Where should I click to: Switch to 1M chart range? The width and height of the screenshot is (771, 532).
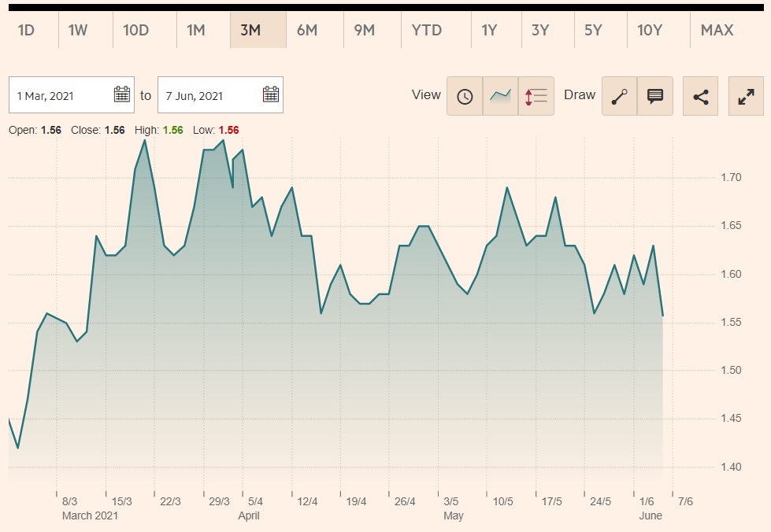pos(195,31)
